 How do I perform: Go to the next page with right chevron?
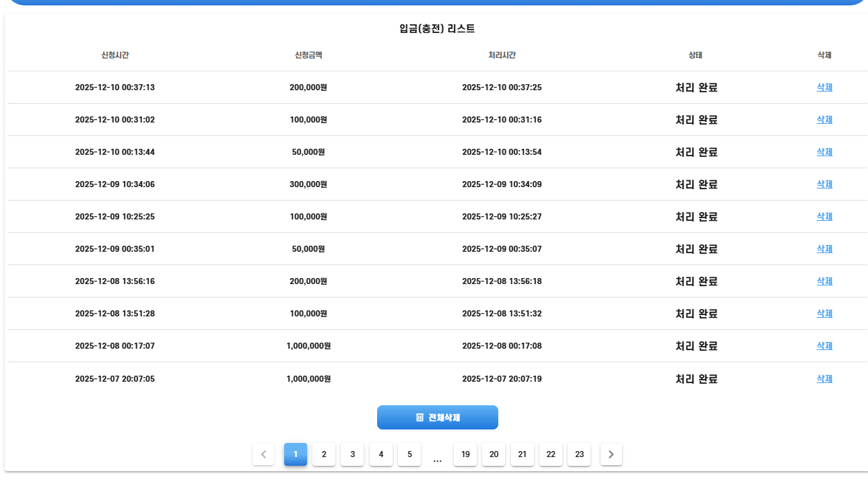[x=611, y=454]
